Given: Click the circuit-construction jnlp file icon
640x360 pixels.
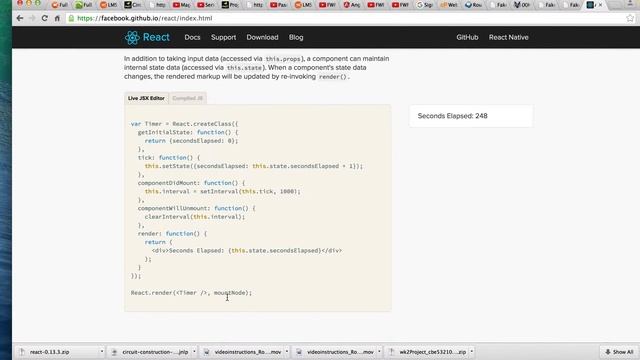Looking at the screenshot, I should coord(114,352).
